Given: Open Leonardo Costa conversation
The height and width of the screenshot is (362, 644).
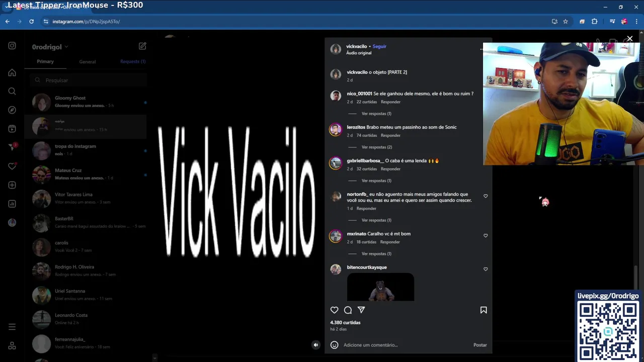Looking at the screenshot, I should [86, 319].
